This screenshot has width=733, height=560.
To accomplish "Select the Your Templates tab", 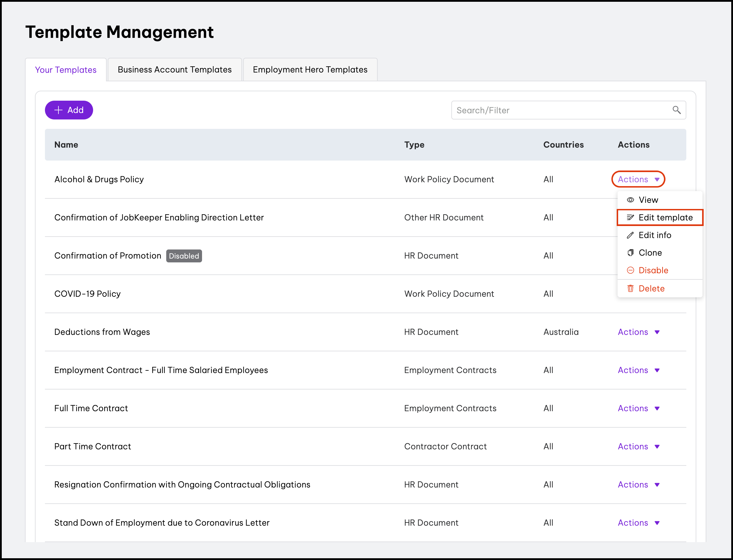I will click(x=66, y=70).
